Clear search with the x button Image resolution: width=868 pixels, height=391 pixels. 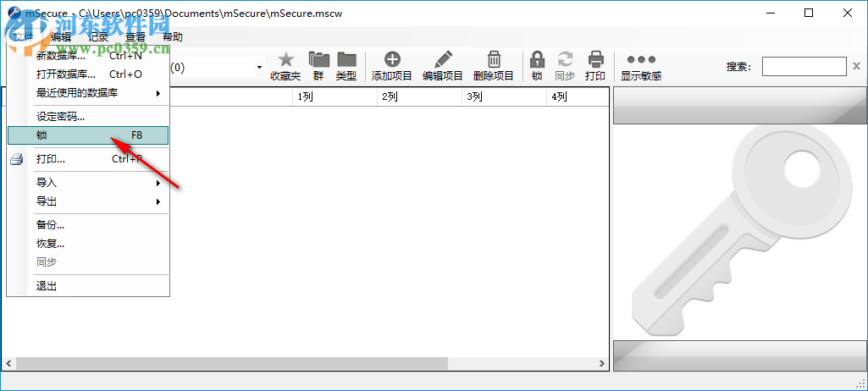pos(856,67)
